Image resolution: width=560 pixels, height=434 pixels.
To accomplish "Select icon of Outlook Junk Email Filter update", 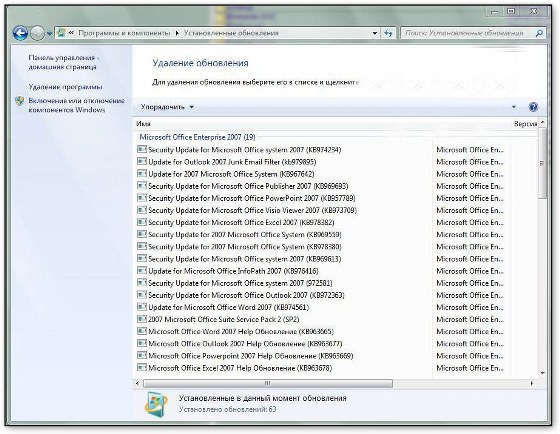I will click(142, 161).
